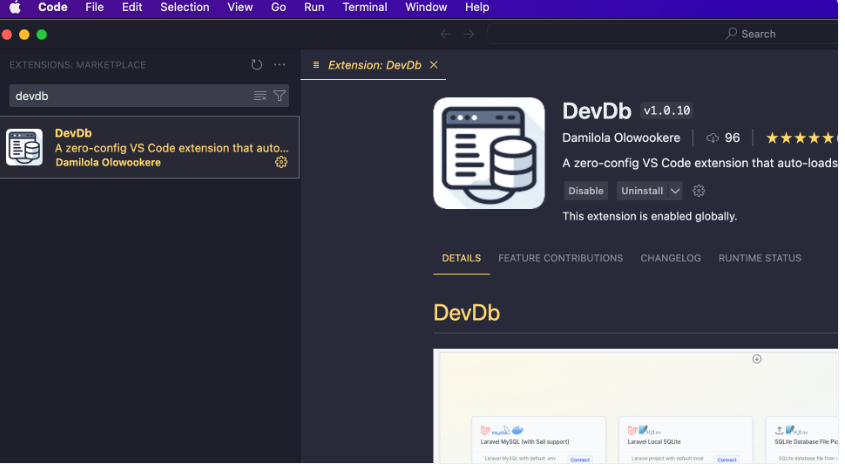Open the extension search filter icon
The image size is (845, 471).
click(279, 96)
